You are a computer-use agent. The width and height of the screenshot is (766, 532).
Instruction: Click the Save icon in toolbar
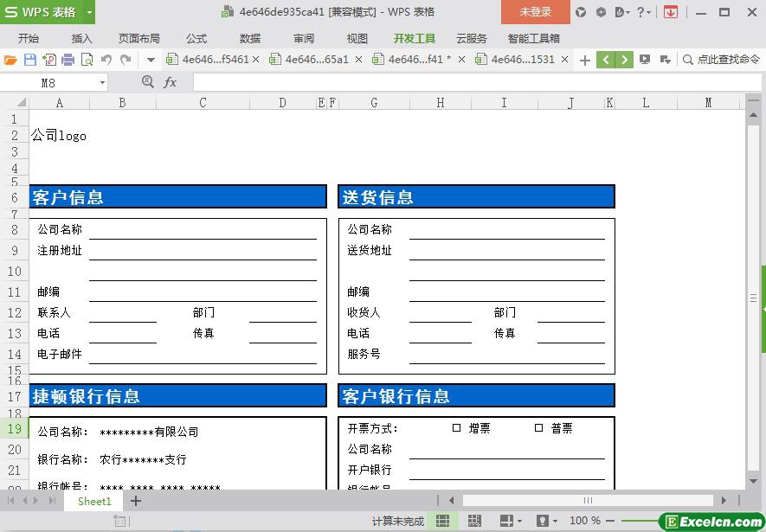tap(29, 60)
